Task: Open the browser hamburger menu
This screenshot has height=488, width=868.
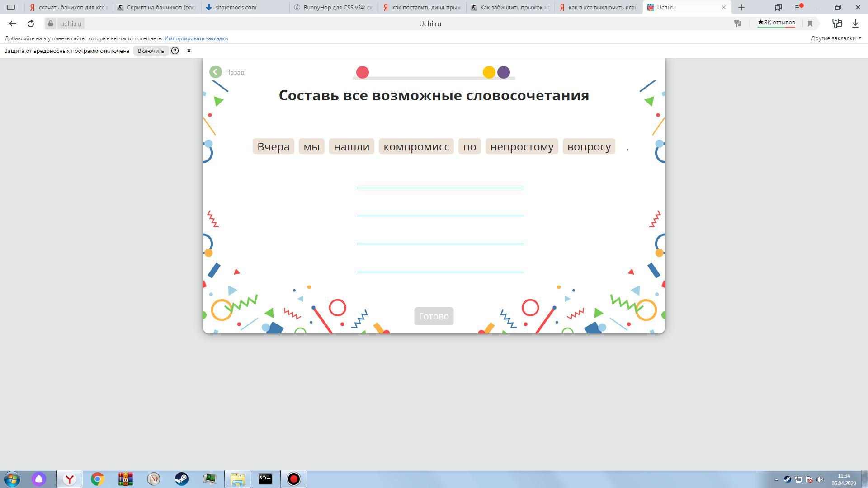Action: point(798,7)
